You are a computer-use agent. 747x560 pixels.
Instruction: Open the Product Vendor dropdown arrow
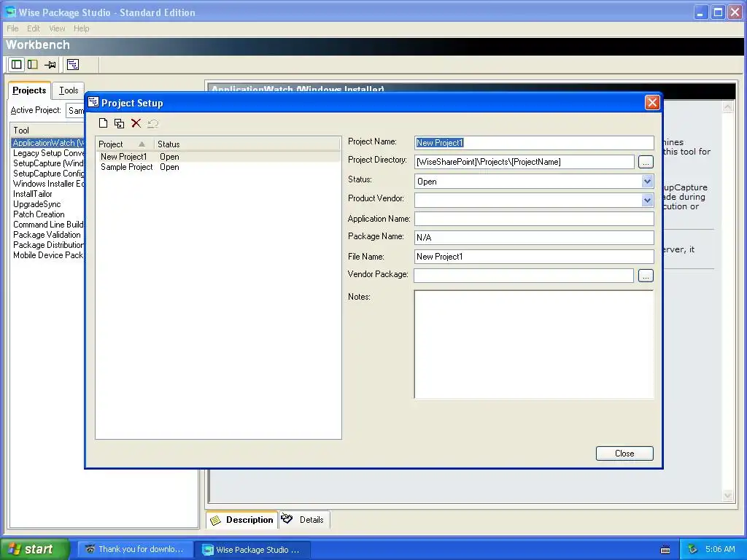tap(647, 201)
